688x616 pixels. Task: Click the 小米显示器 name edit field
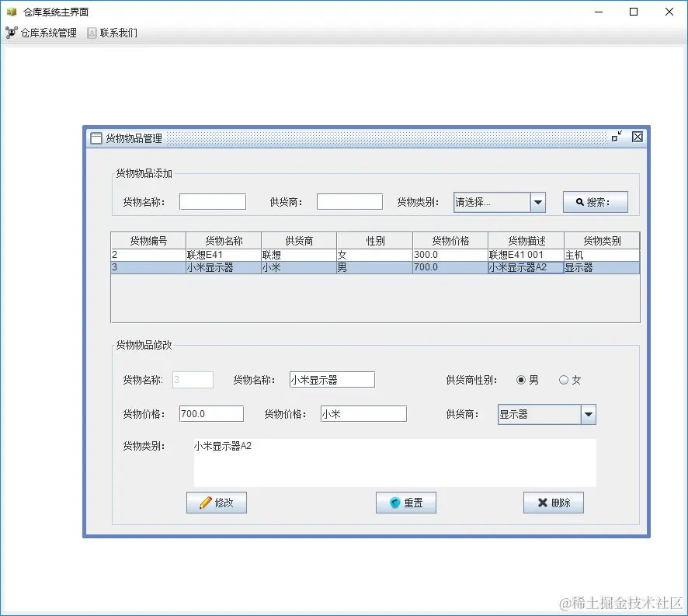(332, 380)
